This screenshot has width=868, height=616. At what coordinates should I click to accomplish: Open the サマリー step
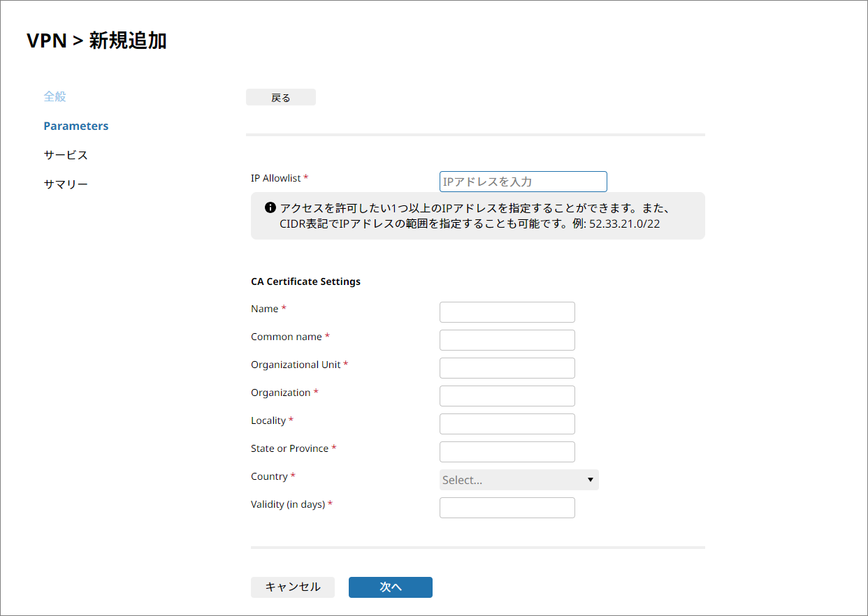coord(66,184)
